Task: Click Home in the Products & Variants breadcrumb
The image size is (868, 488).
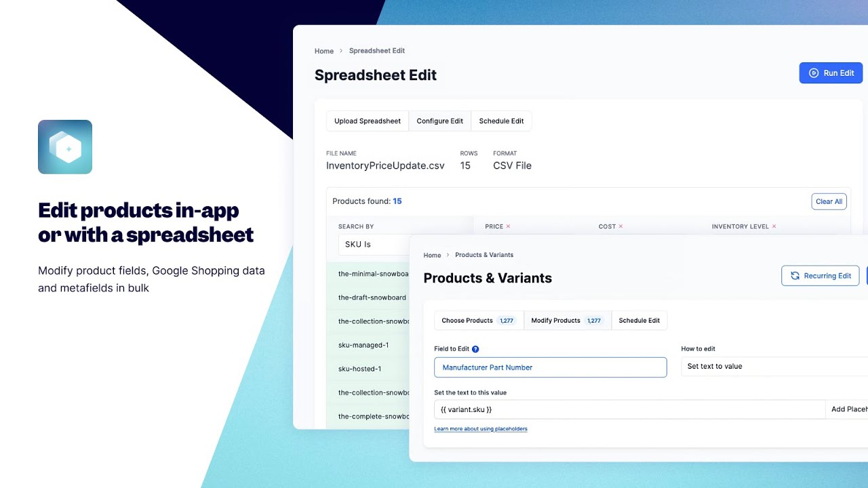Action: (432, 255)
